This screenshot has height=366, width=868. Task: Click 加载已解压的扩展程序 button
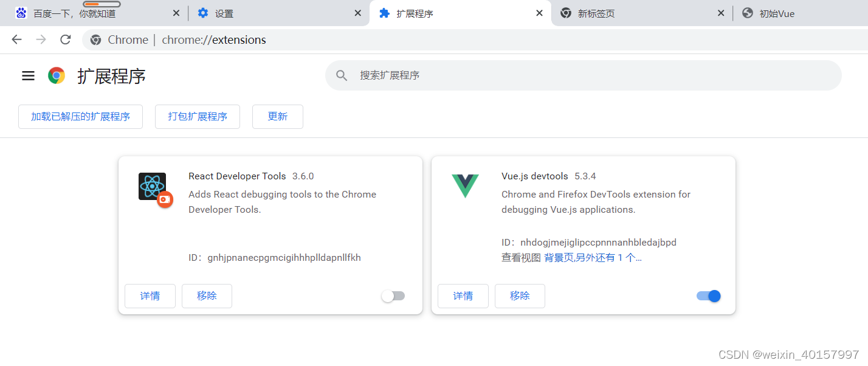pyautogui.click(x=81, y=117)
